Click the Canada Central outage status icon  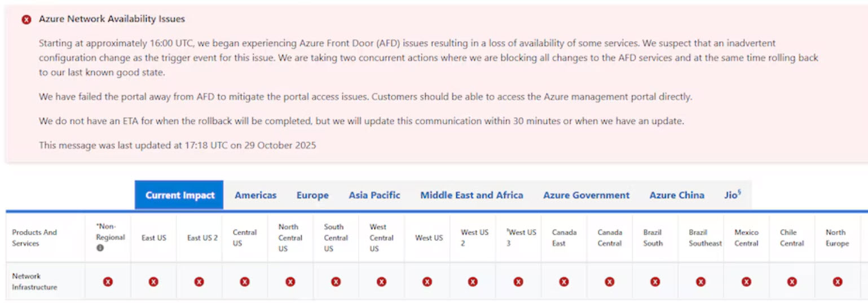(609, 282)
